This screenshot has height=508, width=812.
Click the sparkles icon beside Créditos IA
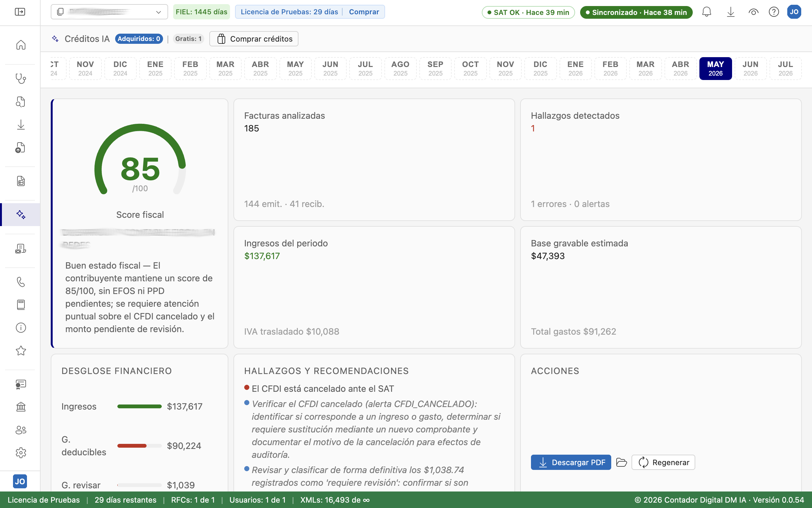[56, 39]
